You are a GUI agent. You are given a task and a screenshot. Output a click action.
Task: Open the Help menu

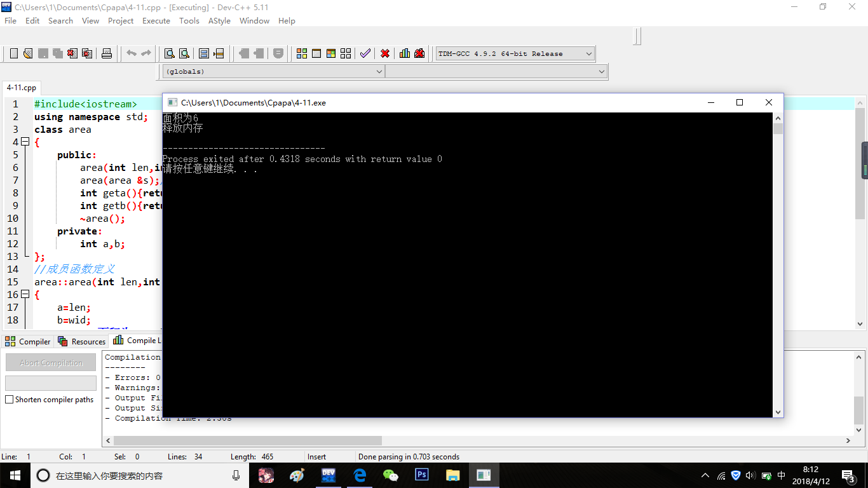tap(287, 21)
